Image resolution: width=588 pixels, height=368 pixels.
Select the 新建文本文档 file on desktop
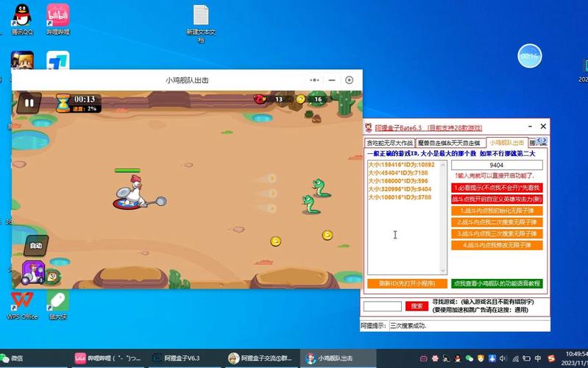[201, 24]
